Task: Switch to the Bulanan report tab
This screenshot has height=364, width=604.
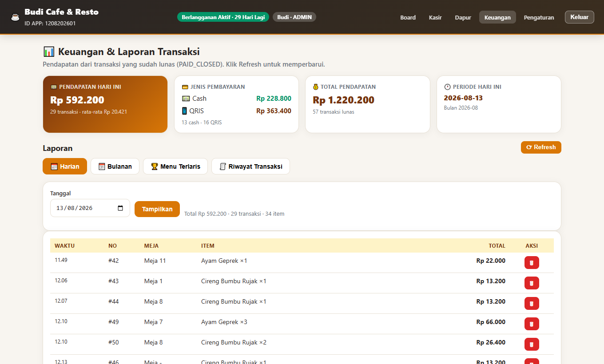Action: (x=115, y=166)
